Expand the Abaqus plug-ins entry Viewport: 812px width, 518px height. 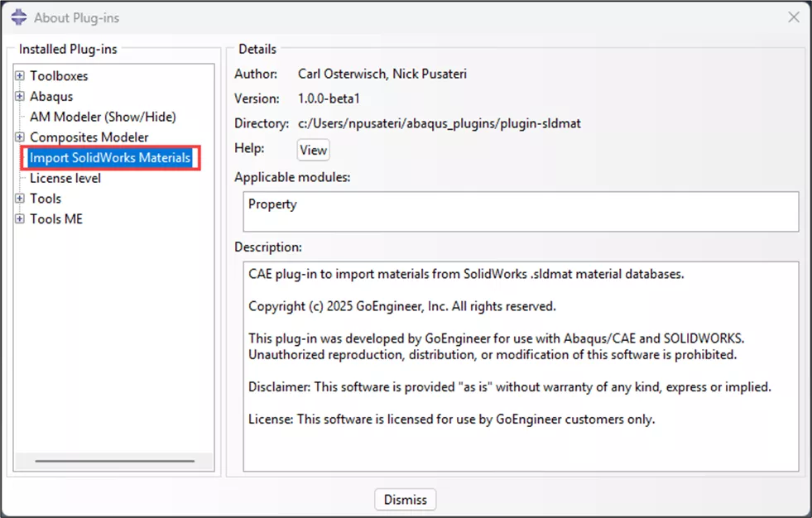click(x=19, y=96)
